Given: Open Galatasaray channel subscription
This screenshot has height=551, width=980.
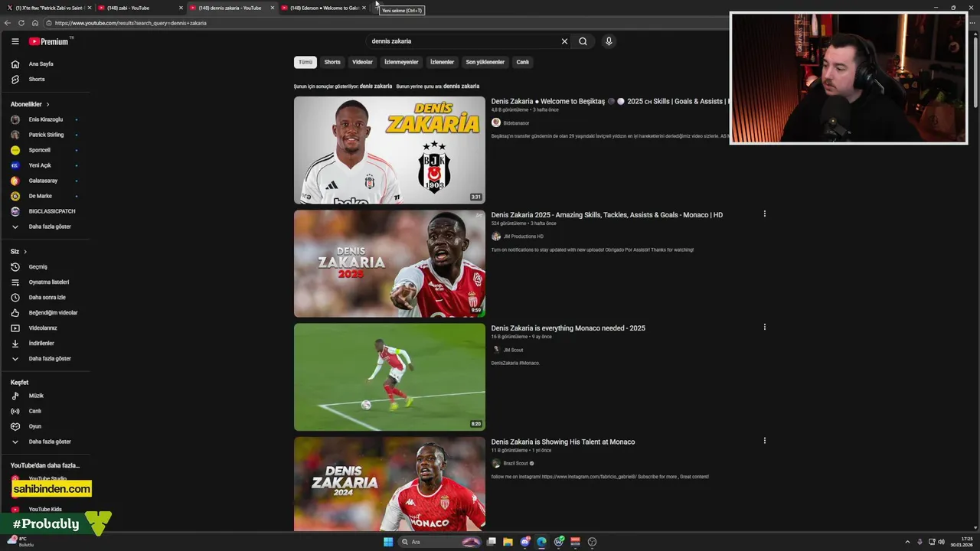Looking at the screenshot, I should [44, 181].
